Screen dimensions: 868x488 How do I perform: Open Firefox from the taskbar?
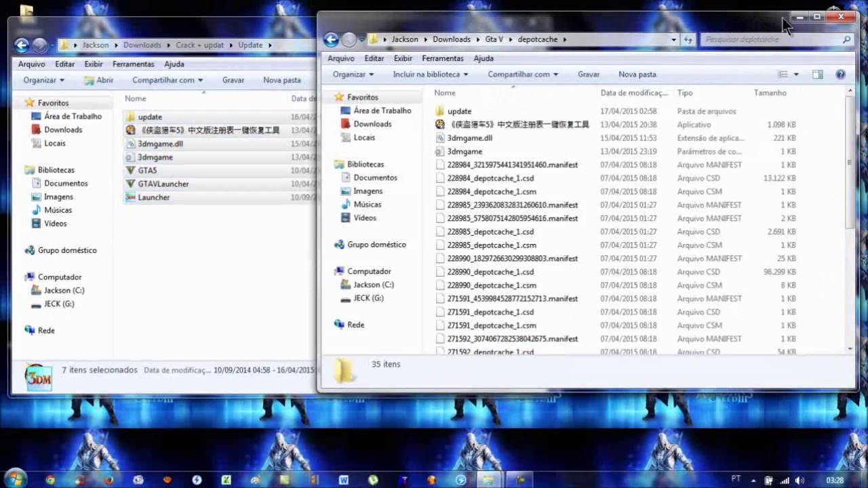[x=108, y=480]
